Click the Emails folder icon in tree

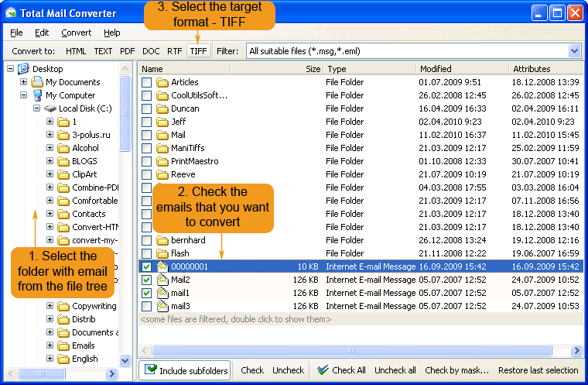(x=63, y=345)
